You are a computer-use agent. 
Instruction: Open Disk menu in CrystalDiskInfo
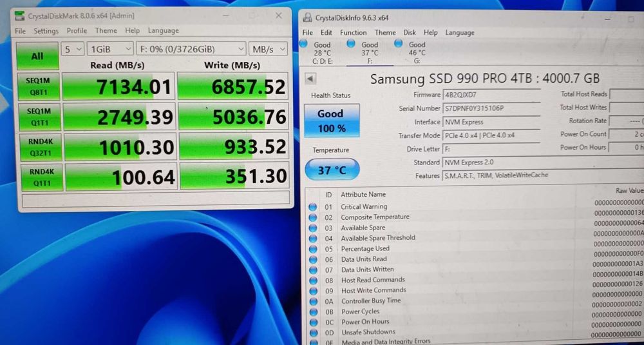(410, 32)
